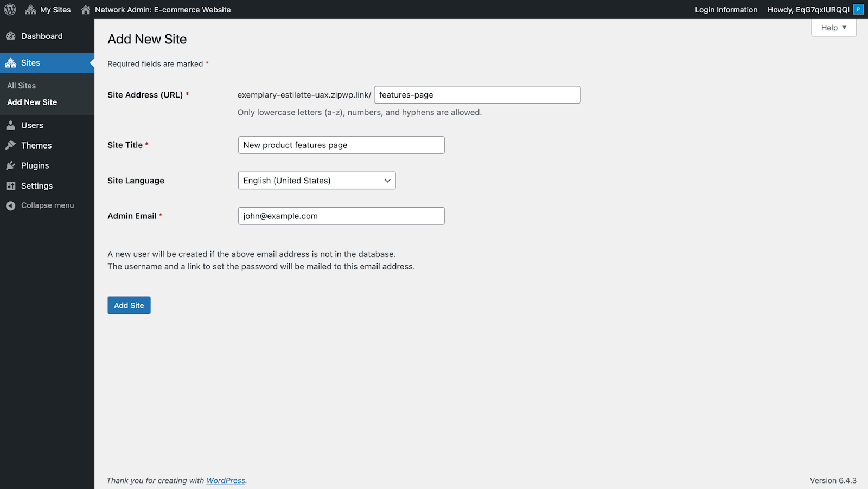
Task: Open the WordPress link in the footer
Action: (226, 480)
